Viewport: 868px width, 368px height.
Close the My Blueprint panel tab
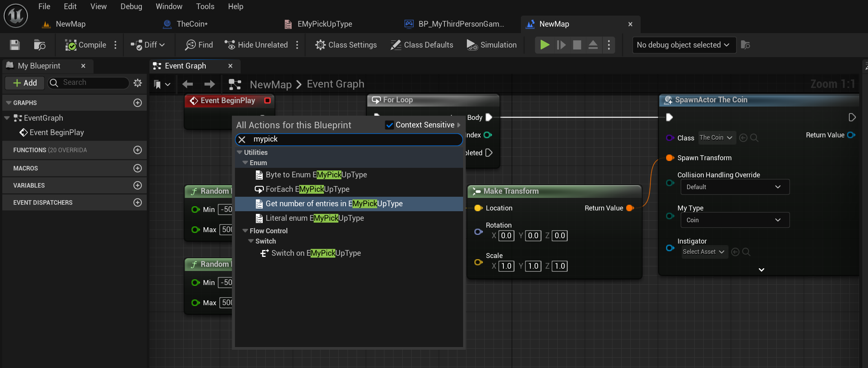83,66
